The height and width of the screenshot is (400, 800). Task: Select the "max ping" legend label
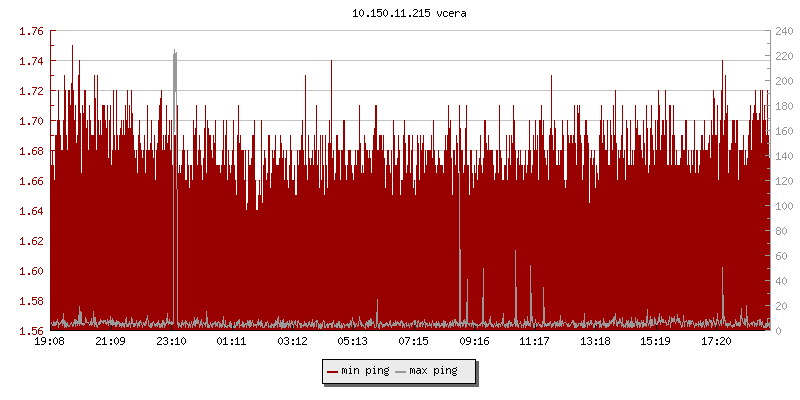coord(433,371)
